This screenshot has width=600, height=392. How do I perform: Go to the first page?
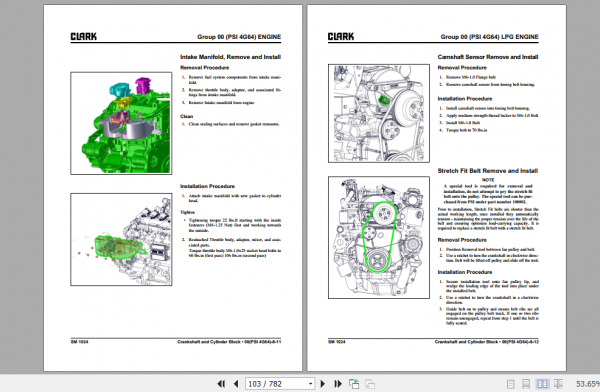[x=221, y=384]
